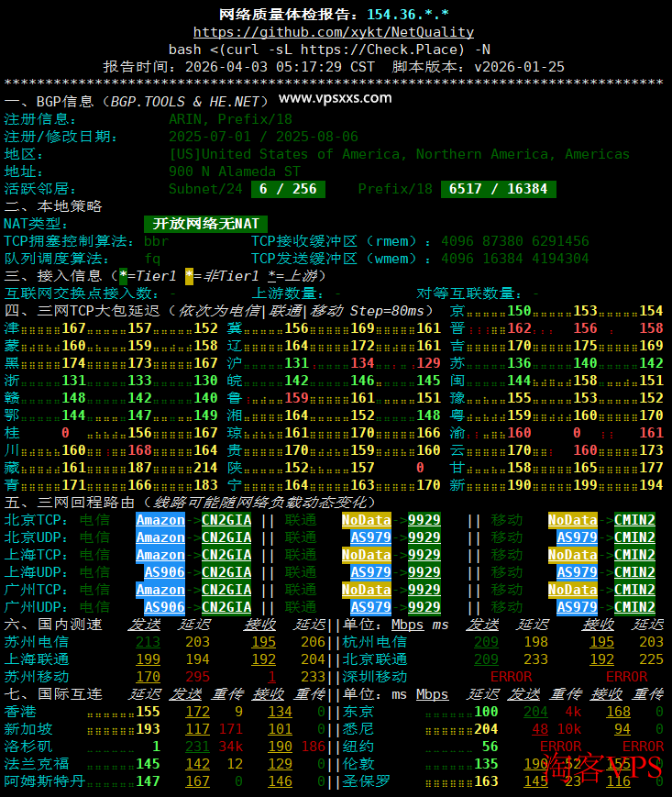The height and width of the screenshot is (797, 672).
Task: Click the script version v2026-01-25 text
Action: [x=519, y=67]
